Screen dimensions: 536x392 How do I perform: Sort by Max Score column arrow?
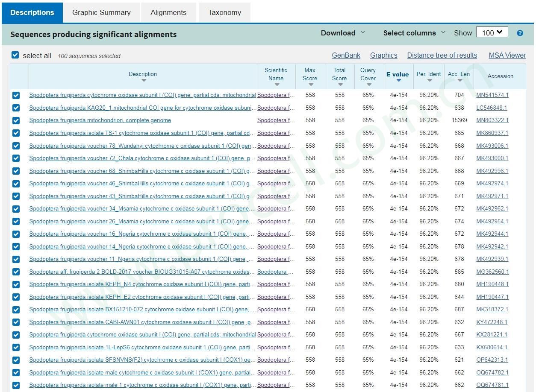310,84
